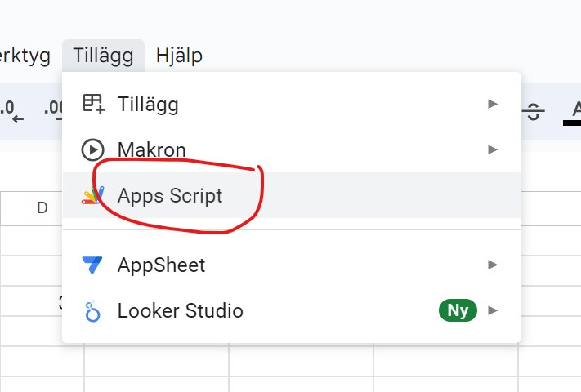Click the Looker Studio icon in menu
The width and height of the screenshot is (581, 392).
92,311
